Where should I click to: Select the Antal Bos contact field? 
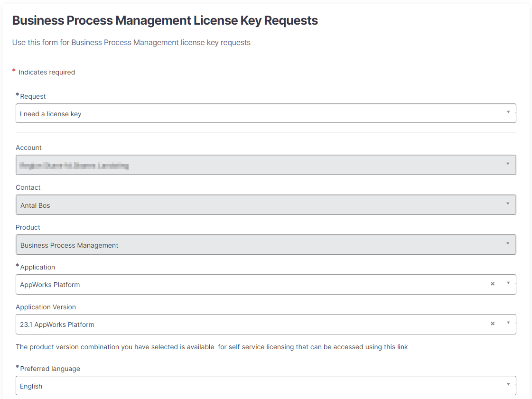[256, 205]
